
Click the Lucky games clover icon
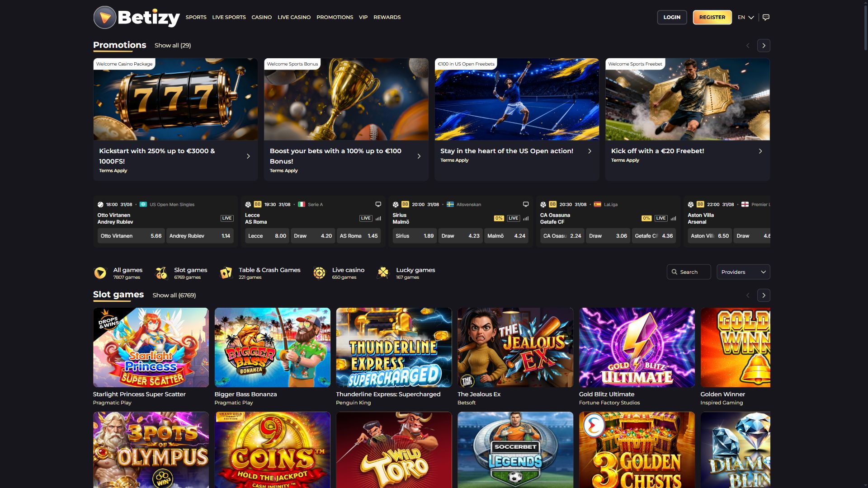click(383, 273)
